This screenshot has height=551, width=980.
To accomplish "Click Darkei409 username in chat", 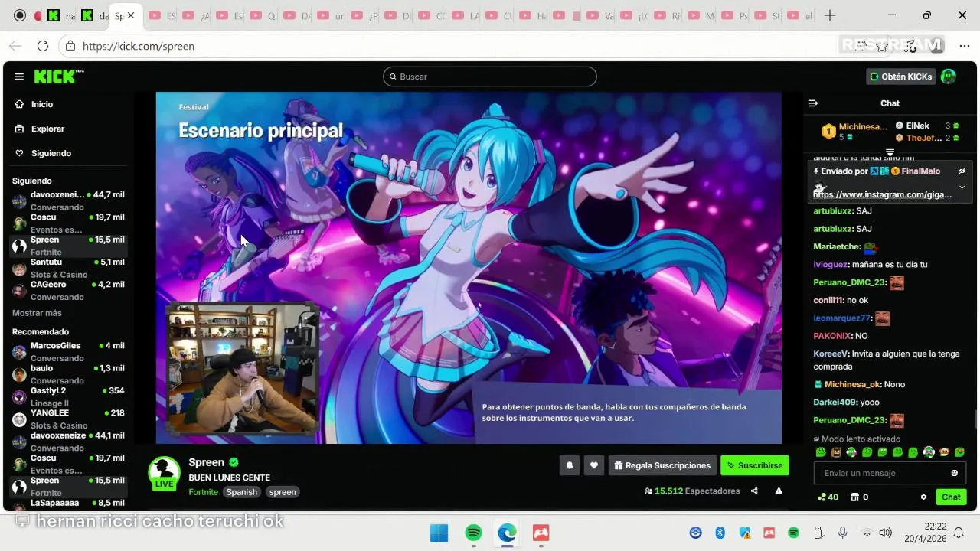I will [835, 402].
